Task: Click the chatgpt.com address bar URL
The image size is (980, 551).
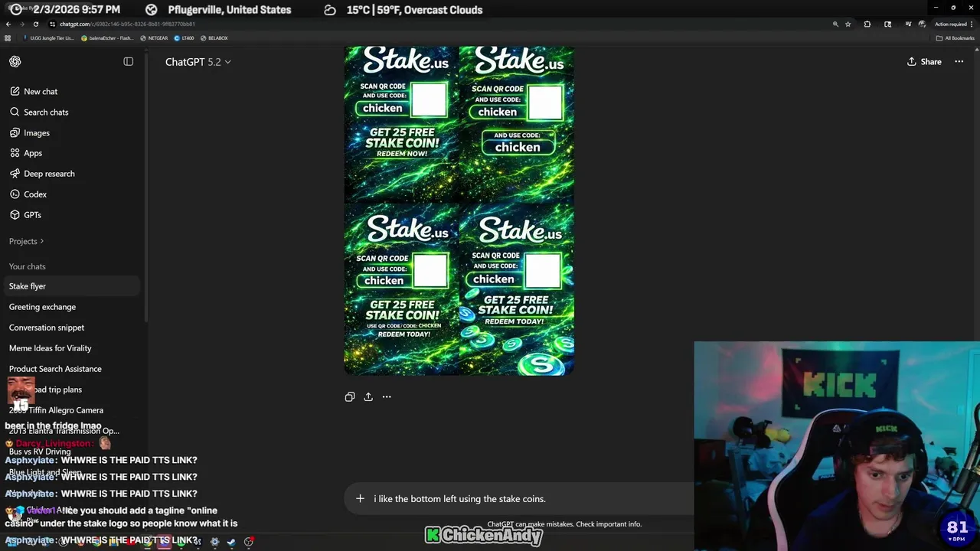Action: [127, 24]
